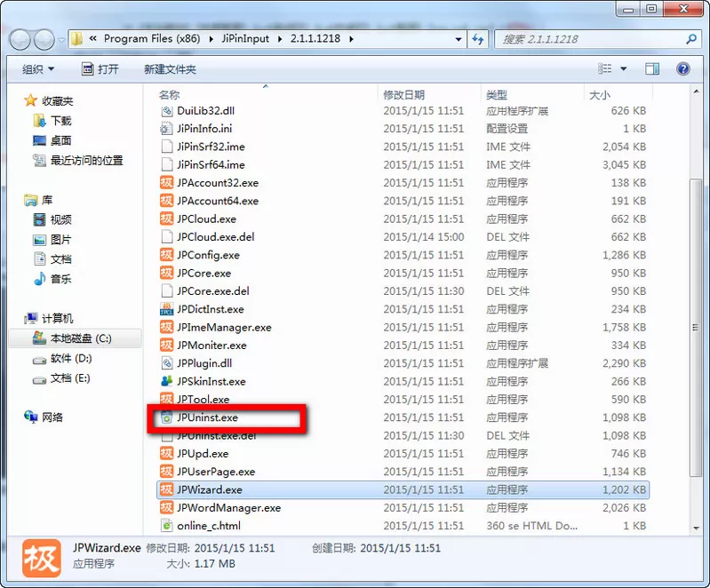This screenshot has height=588, width=710.
Task: Open the address bar history dropdown
Action: coord(459,39)
